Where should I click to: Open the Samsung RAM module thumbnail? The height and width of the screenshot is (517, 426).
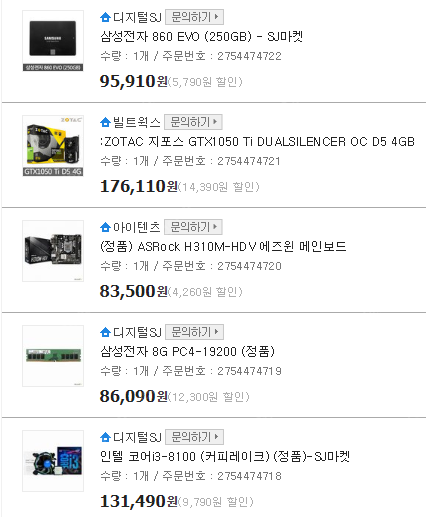[x=53, y=356]
